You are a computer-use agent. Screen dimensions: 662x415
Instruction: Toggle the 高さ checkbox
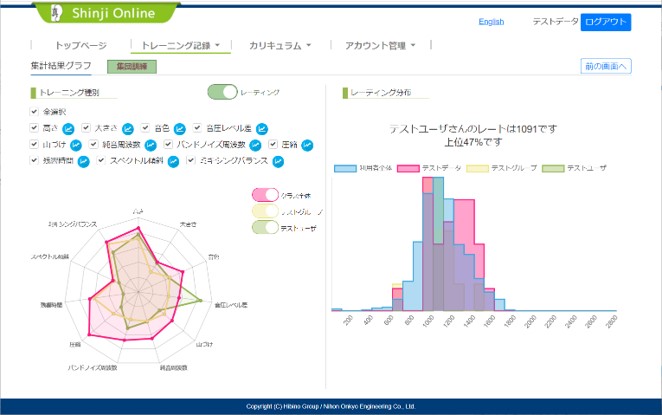(34, 127)
